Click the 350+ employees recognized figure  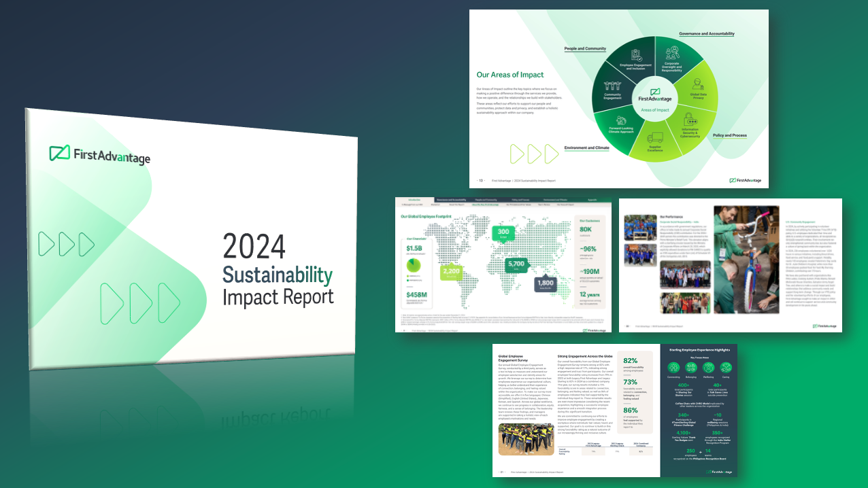tap(717, 433)
